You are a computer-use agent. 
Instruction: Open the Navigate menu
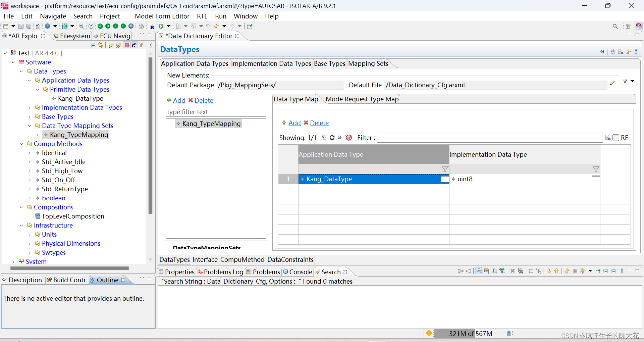pos(53,16)
